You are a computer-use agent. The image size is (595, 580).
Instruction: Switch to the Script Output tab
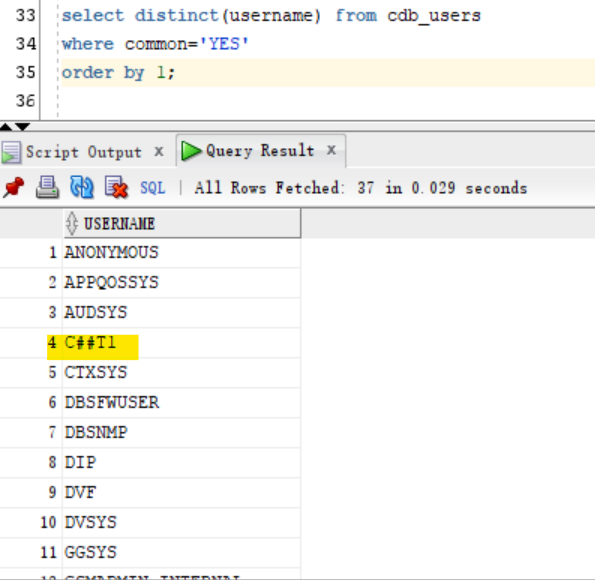coord(83,152)
